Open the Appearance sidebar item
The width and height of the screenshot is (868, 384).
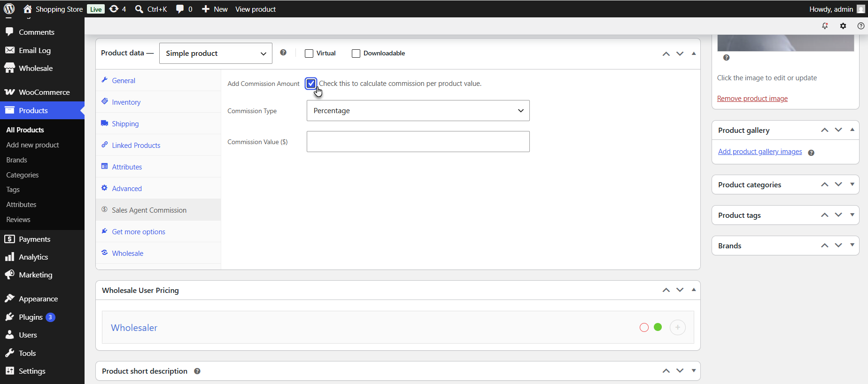pyautogui.click(x=42, y=299)
